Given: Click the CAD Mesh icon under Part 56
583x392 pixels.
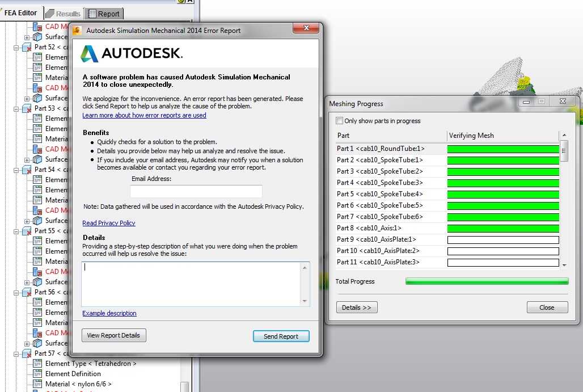Looking at the screenshot, I should point(37,333).
